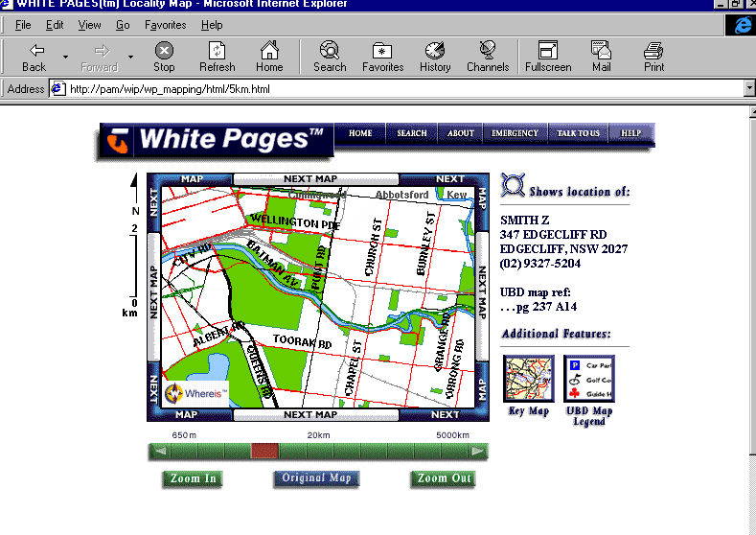The image size is (756, 535).
Task: Click the phone number (02) 9327-5204
Action: point(540,264)
